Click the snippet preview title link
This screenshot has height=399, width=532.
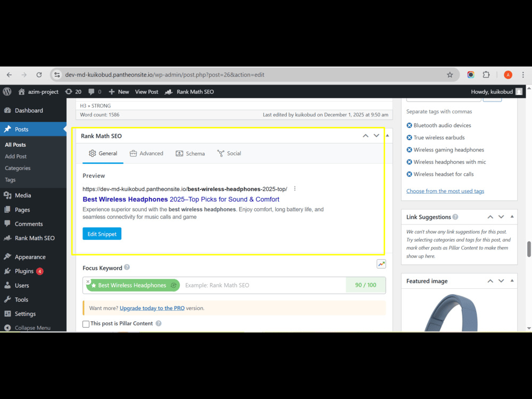tap(181, 199)
